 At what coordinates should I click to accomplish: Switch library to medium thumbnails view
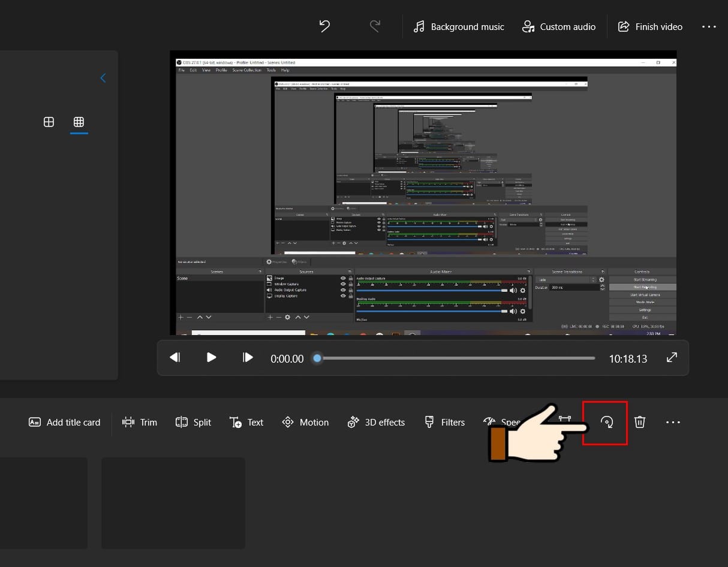[x=49, y=122]
